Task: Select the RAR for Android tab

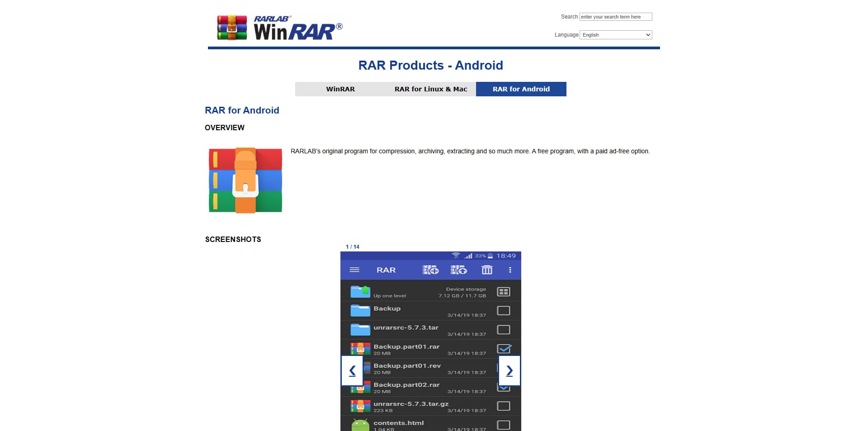Action: pyautogui.click(x=521, y=89)
